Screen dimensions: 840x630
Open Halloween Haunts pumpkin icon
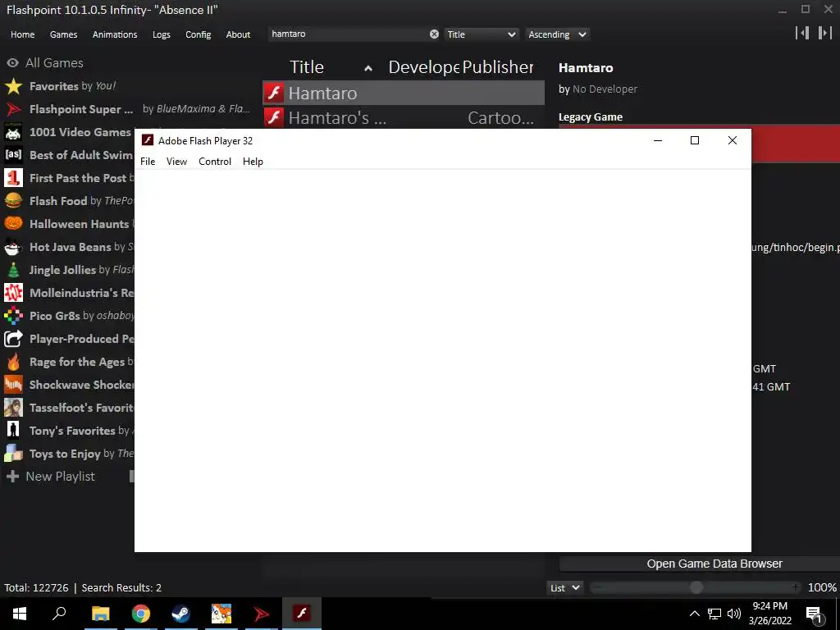click(13, 224)
